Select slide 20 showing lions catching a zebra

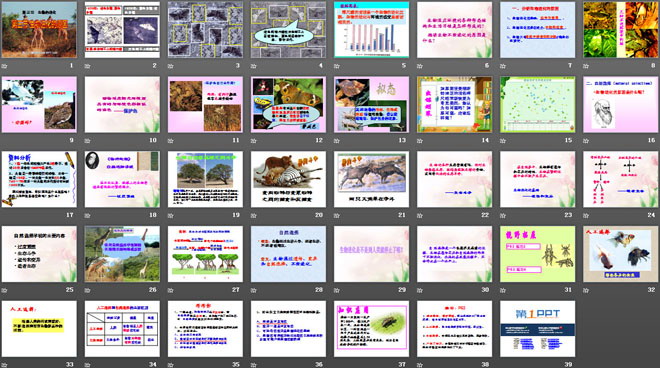coord(288,179)
